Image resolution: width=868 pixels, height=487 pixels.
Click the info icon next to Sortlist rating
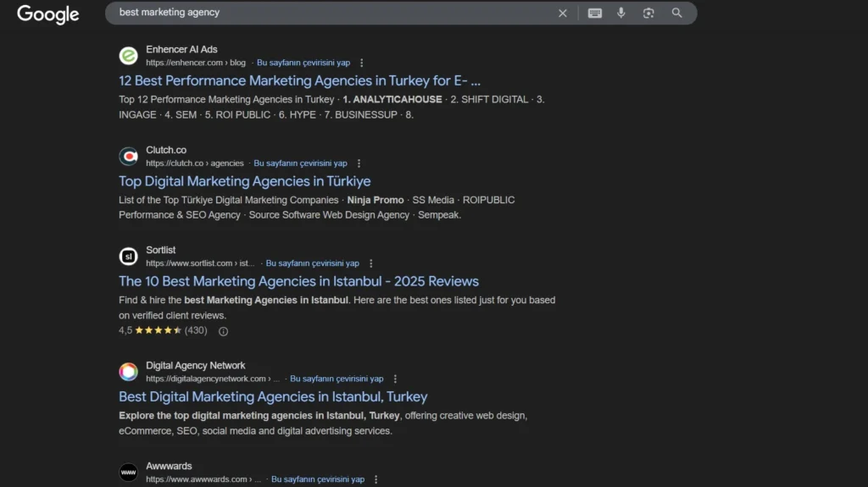coord(223,331)
